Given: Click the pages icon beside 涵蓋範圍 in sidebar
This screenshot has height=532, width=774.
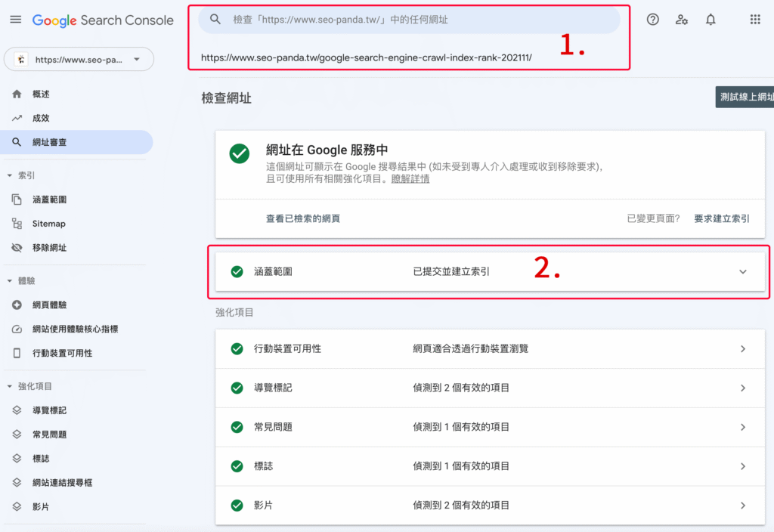Looking at the screenshot, I should point(17,199).
